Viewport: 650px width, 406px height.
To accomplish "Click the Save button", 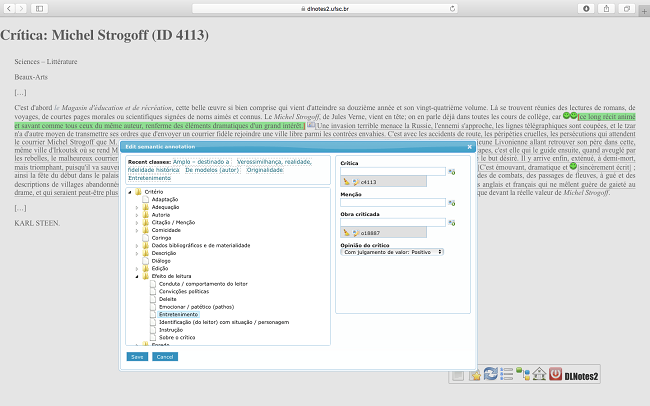I will coord(136,356).
